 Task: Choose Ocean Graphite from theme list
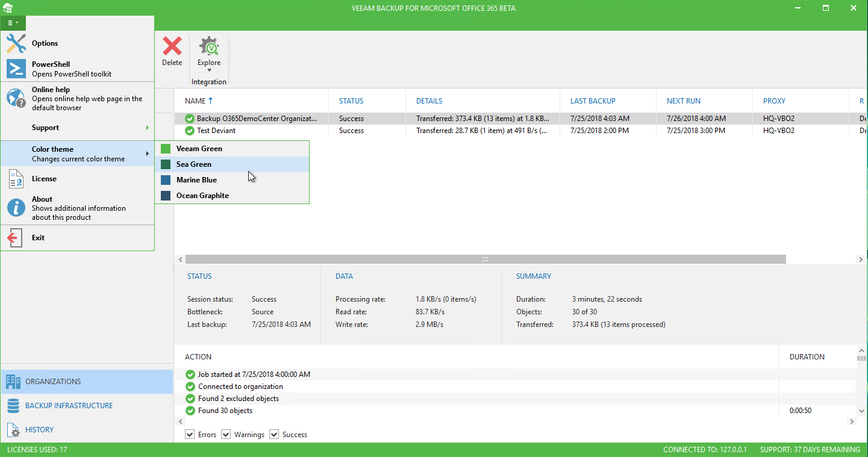(202, 196)
